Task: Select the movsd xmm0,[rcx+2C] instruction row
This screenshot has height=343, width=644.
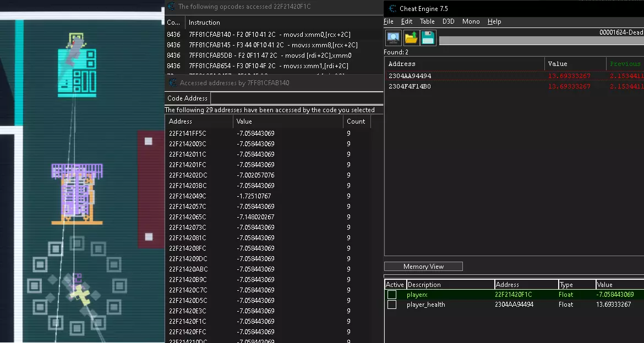Action: coord(273,35)
